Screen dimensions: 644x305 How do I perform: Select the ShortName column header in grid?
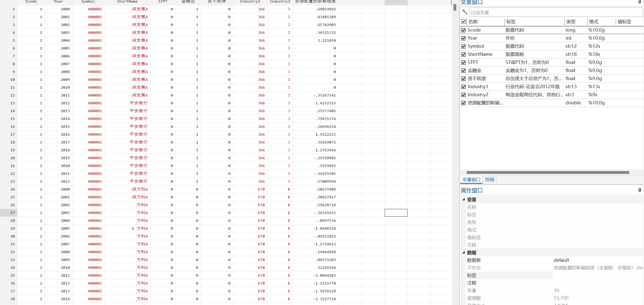click(x=127, y=2)
